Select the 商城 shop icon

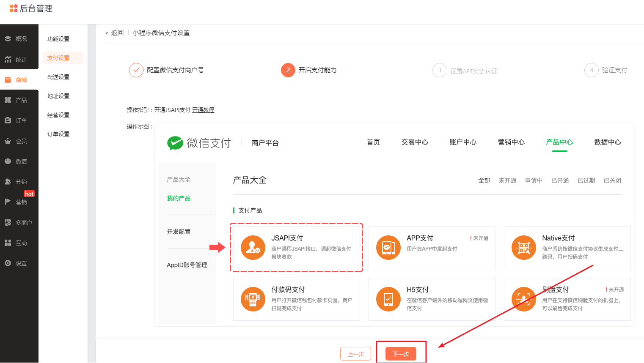(x=8, y=80)
